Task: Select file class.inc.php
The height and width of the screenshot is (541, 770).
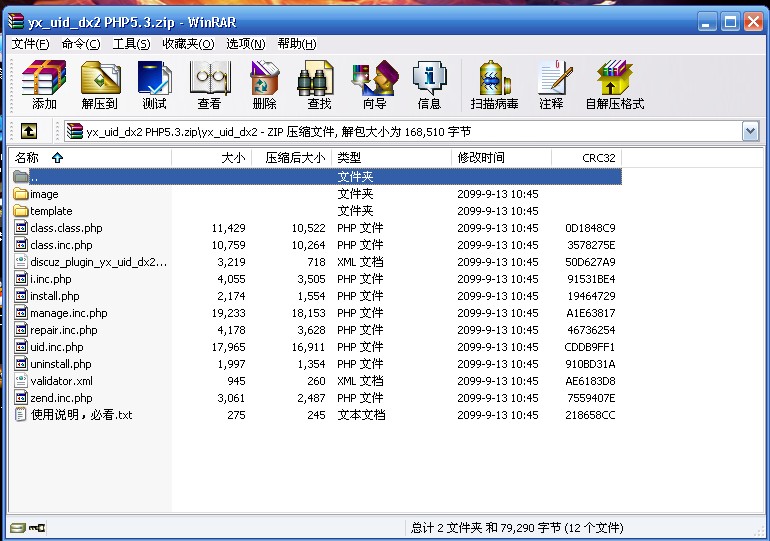Action: point(61,245)
